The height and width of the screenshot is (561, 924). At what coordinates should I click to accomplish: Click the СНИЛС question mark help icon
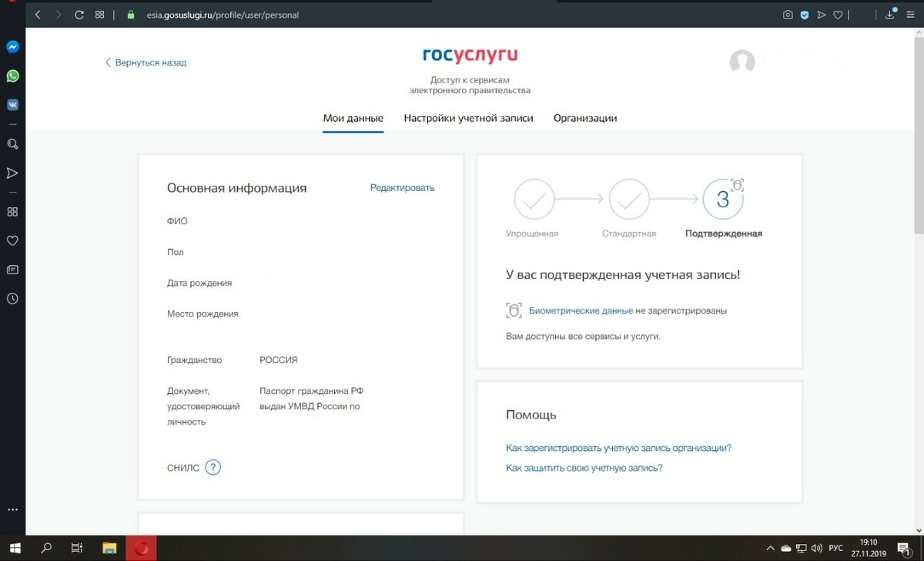[213, 467]
